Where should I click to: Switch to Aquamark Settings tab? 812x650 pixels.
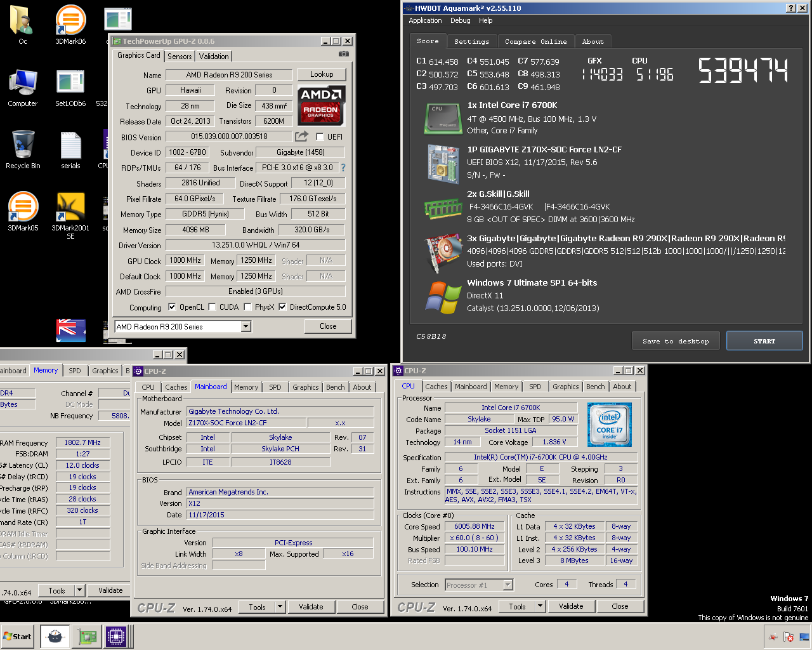(x=471, y=41)
